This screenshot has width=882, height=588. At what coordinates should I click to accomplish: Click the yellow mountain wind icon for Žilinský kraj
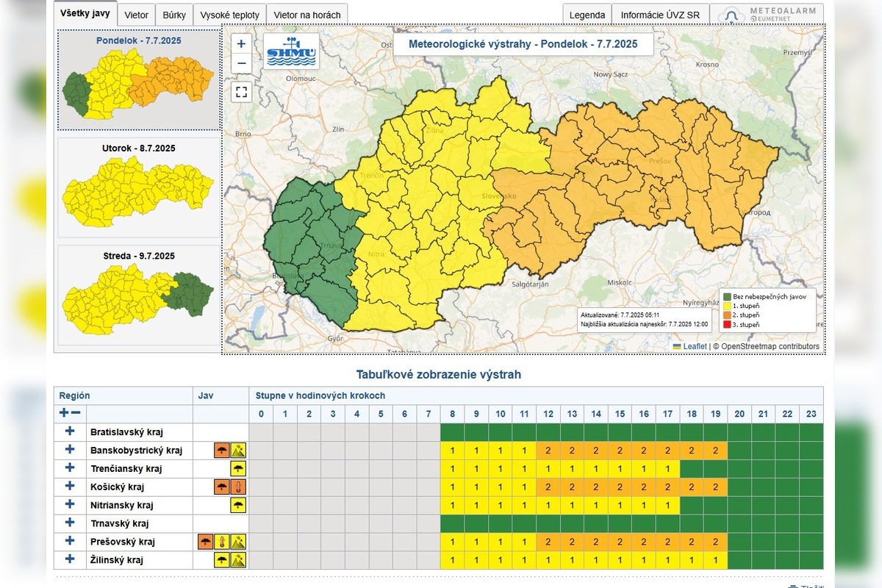point(238,560)
